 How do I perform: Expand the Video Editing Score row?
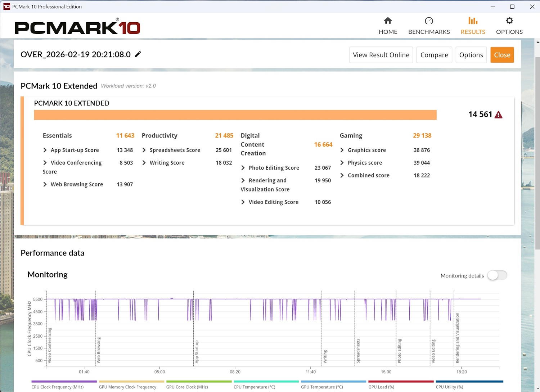tap(243, 202)
